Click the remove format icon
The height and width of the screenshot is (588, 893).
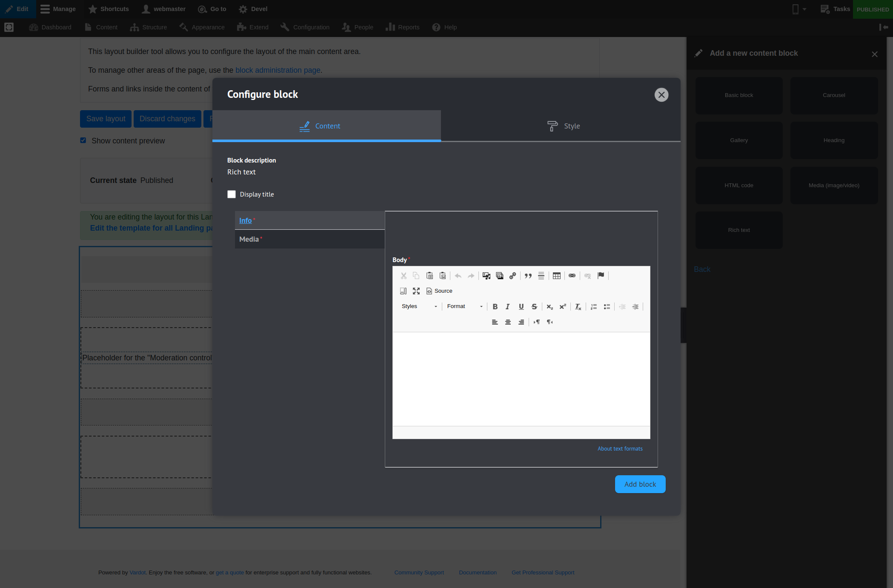578,306
